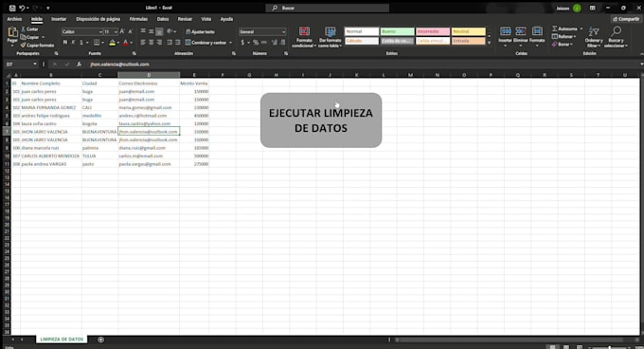This screenshot has height=349, width=644.
Task: Click the percent style icon
Action: pyautogui.click(x=256, y=43)
